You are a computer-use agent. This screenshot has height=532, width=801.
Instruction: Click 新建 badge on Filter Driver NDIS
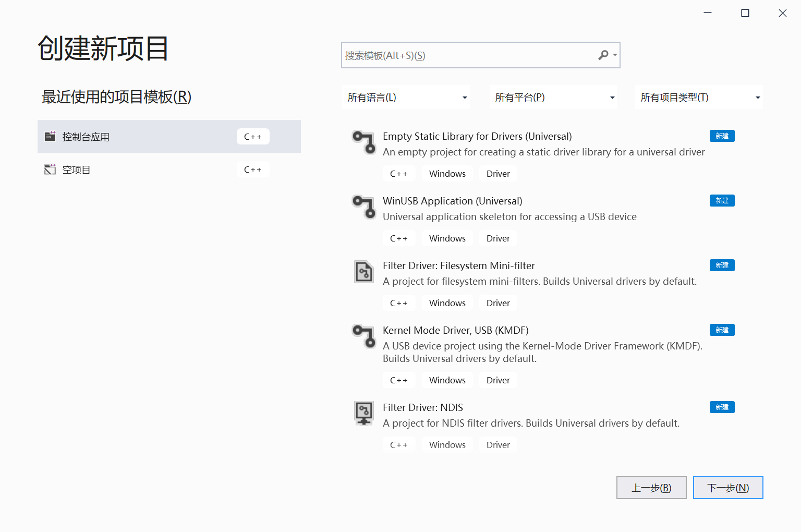pos(722,407)
